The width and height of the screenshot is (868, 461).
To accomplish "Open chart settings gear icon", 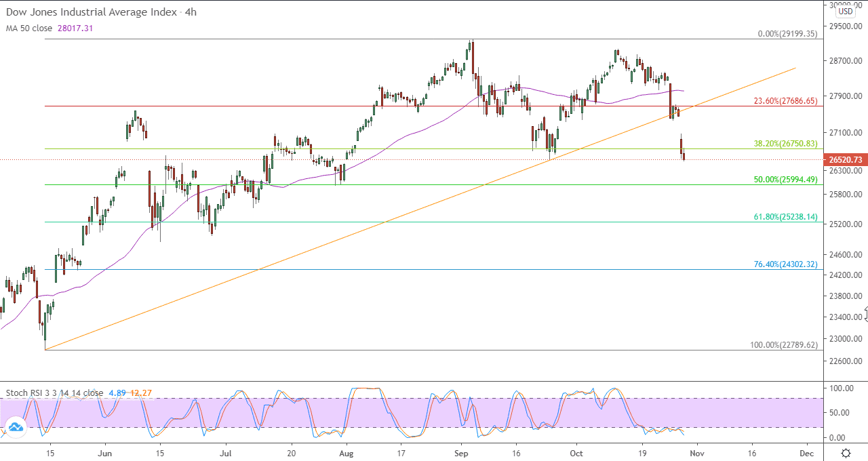I will click(x=846, y=452).
